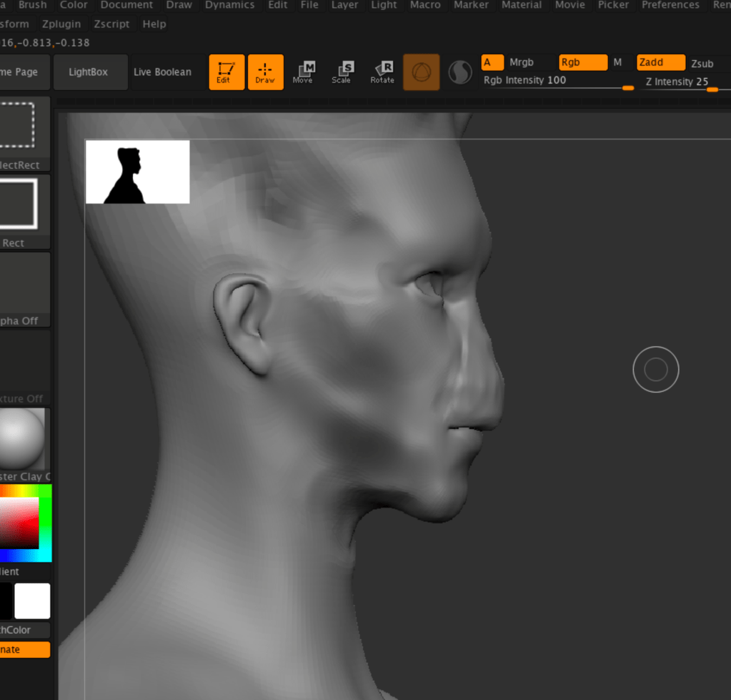The width and height of the screenshot is (731, 700).
Task: Click the orange gizmo 3D sphere icon
Action: (x=422, y=72)
